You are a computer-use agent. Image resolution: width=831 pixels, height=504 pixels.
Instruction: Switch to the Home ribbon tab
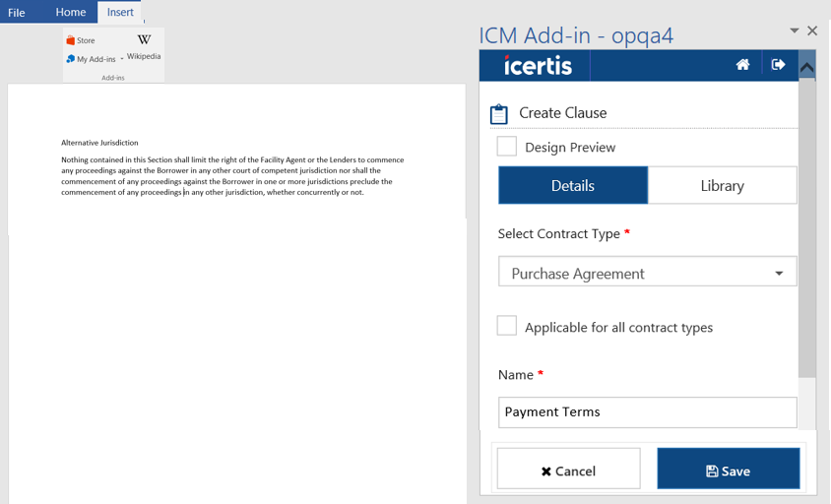pos(71,12)
